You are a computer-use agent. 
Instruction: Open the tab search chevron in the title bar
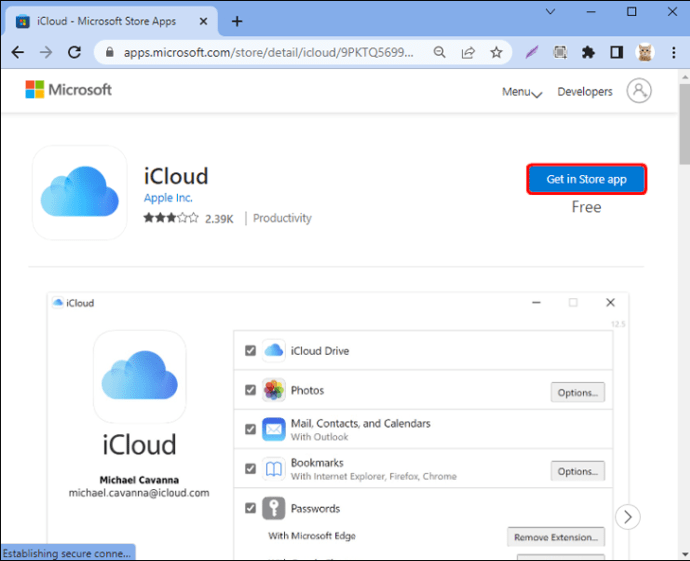551,12
